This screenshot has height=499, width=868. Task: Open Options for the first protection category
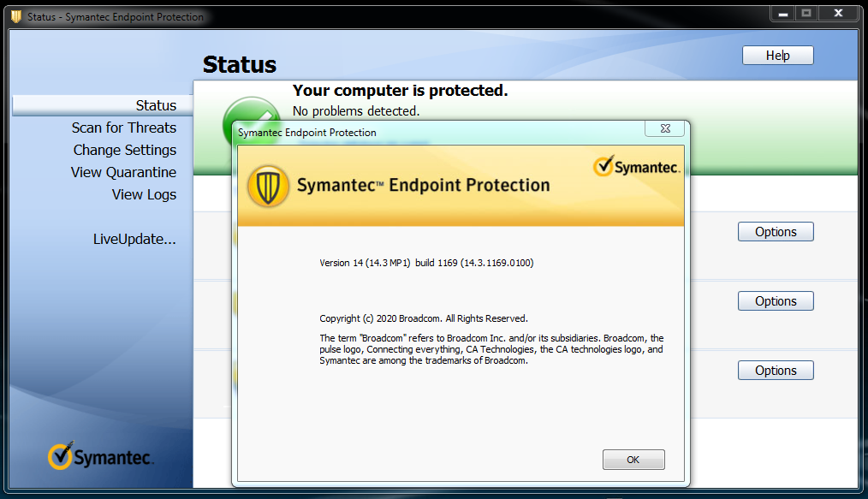point(775,231)
